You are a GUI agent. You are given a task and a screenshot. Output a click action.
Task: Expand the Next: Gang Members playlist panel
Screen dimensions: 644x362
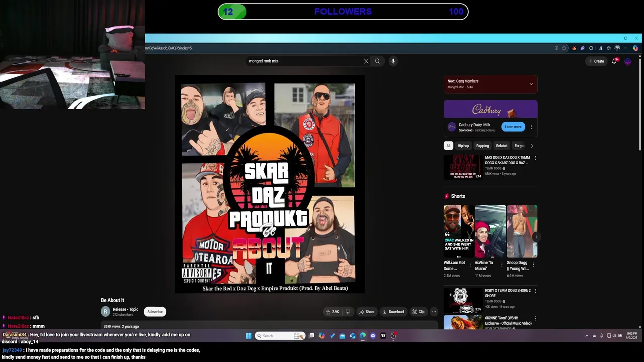pos(531,84)
